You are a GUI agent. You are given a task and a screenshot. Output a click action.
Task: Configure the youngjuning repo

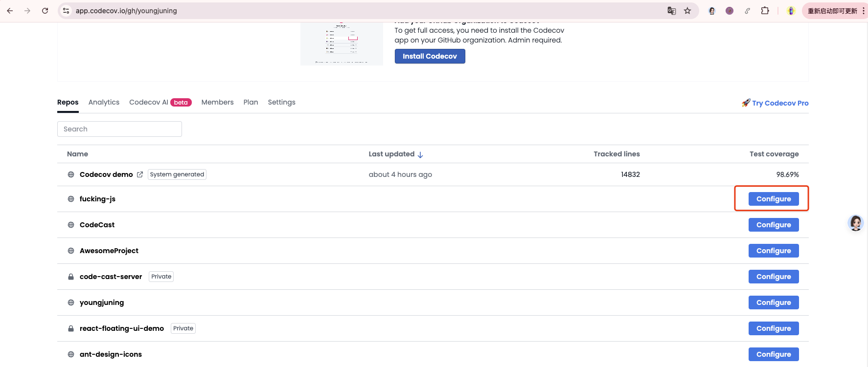pos(774,302)
